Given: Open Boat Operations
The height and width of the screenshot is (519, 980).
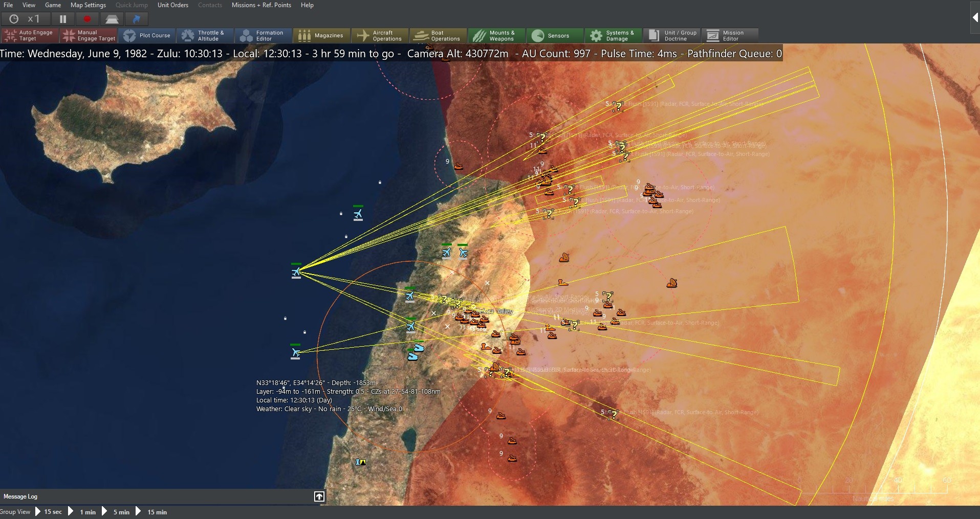Looking at the screenshot, I should [438, 35].
